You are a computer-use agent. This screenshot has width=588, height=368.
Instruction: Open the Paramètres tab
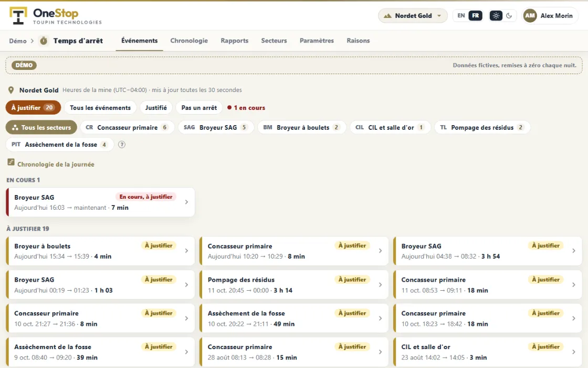tap(317, 40)
